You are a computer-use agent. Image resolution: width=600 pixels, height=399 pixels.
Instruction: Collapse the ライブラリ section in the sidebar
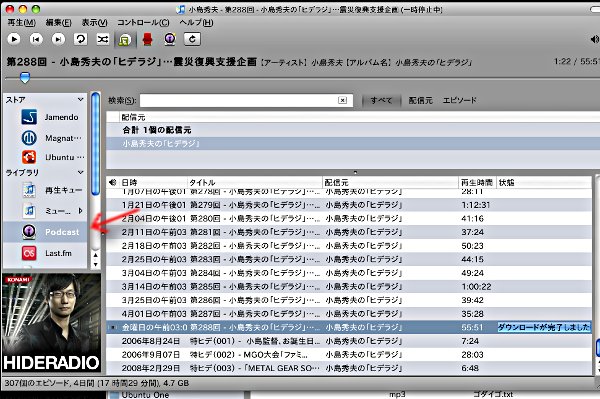coord(80,173)
